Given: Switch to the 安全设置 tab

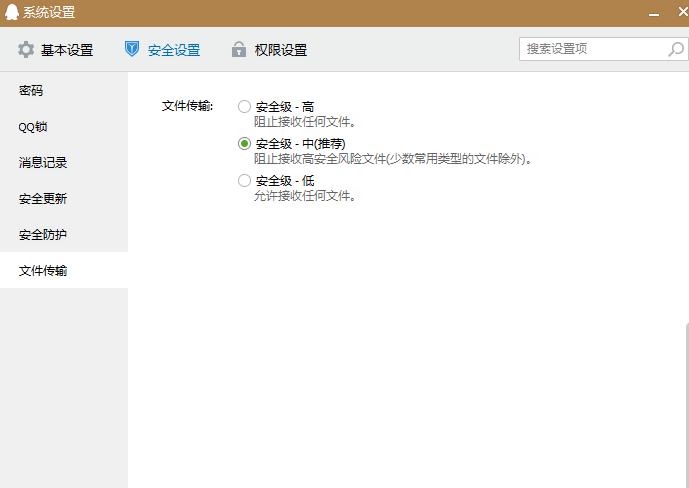Looking at the screenshot, I should tap(162, 50).
